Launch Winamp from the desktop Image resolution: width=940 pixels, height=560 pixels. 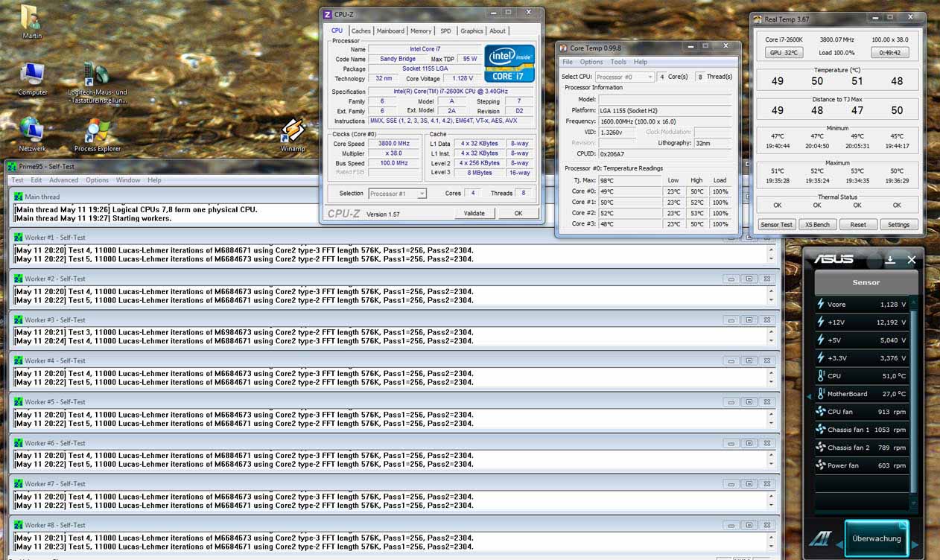(293, 134)
